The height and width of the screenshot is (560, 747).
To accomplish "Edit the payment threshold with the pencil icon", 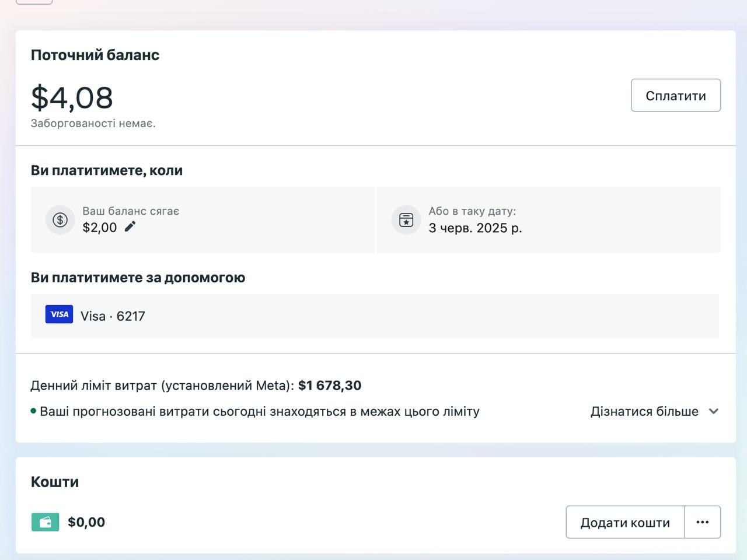I will pyautogui.click(x=130, y=226).
